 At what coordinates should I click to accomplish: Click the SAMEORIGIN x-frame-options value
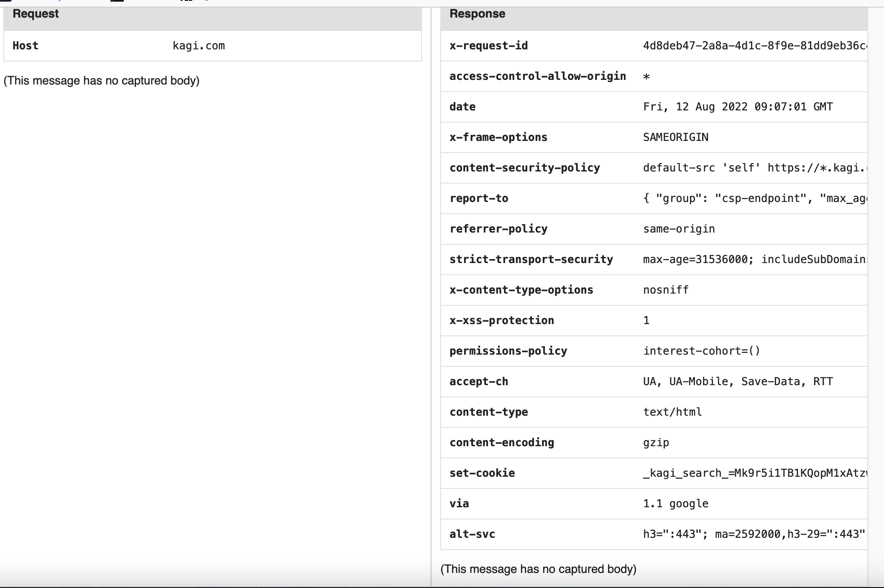(675, 137)
